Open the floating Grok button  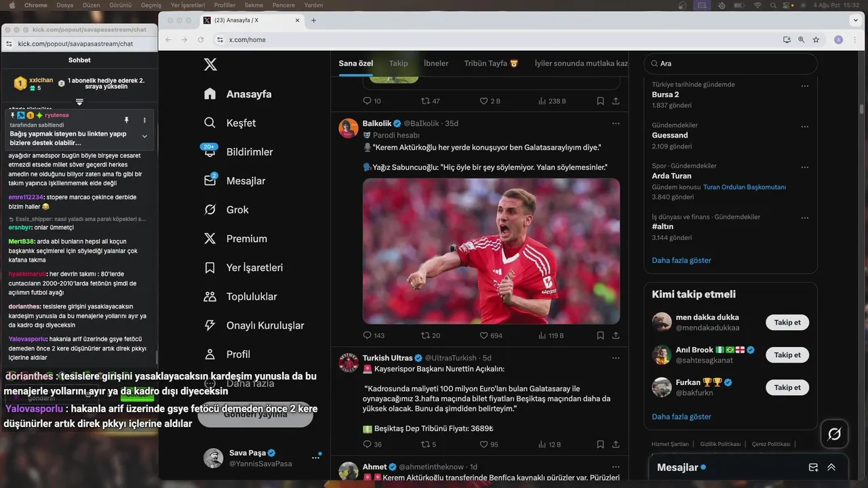[835, 434]
